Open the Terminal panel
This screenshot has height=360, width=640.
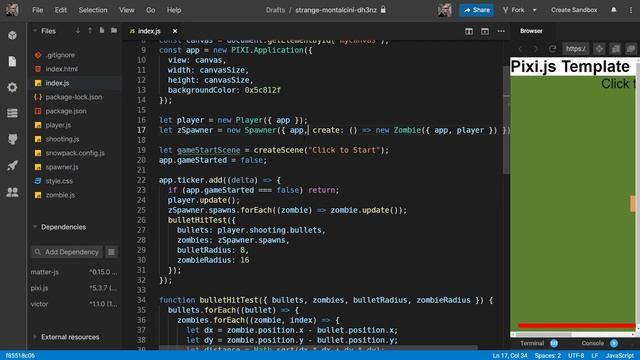532,343
